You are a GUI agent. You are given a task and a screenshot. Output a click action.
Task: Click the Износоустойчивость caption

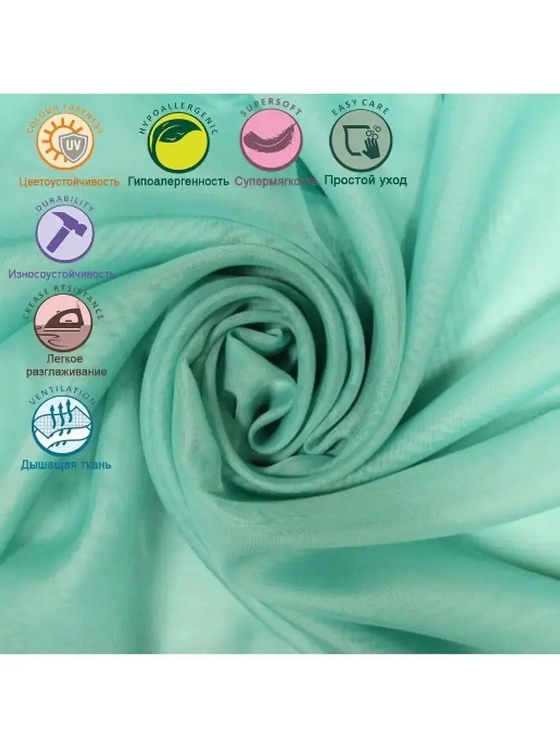coord(60,274)
